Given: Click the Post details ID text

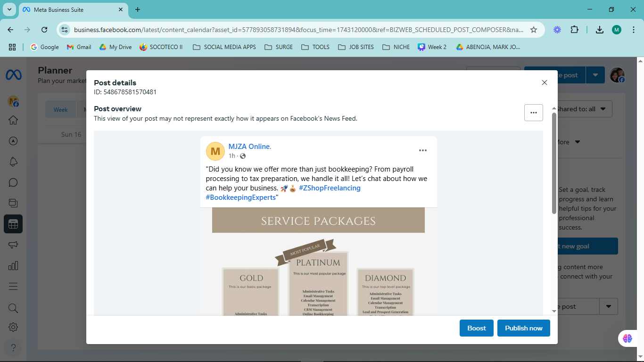Looking at the screenshot, I should (x=125, y=92).
